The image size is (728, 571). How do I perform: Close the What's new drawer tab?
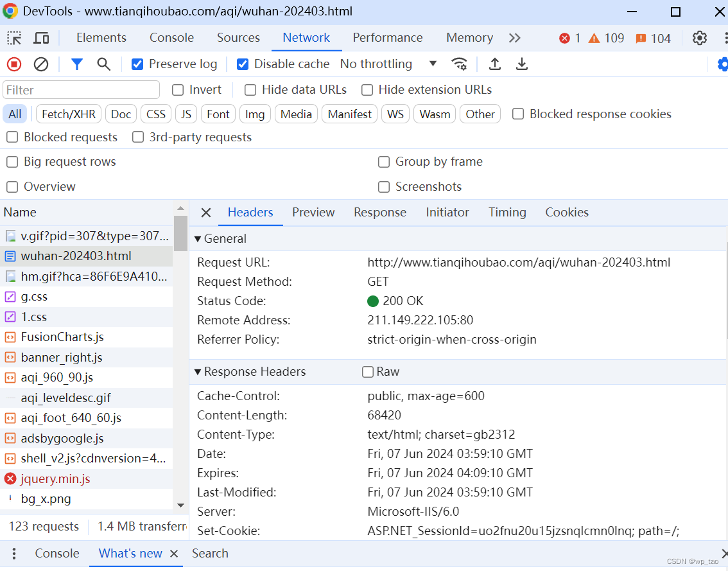coord(174,554)
